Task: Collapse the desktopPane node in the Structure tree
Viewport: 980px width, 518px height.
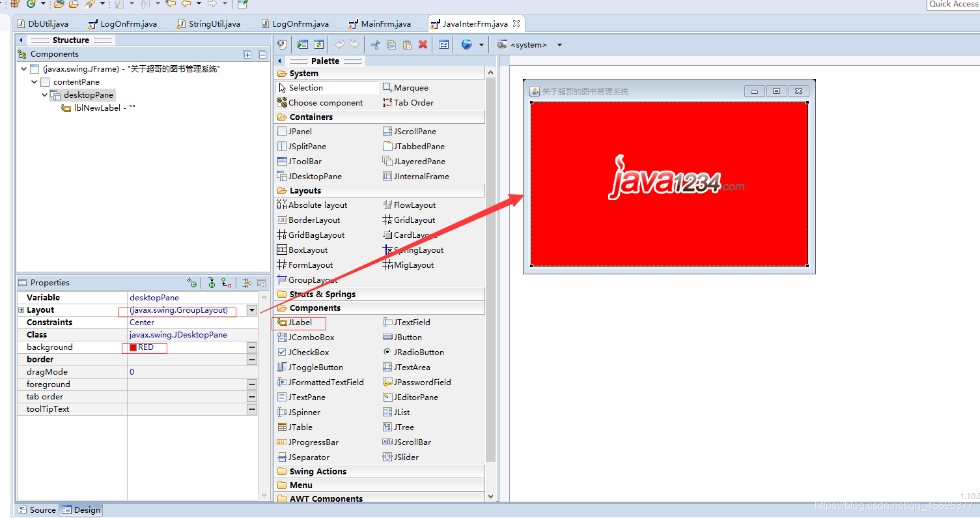Action: click(44, 94)
